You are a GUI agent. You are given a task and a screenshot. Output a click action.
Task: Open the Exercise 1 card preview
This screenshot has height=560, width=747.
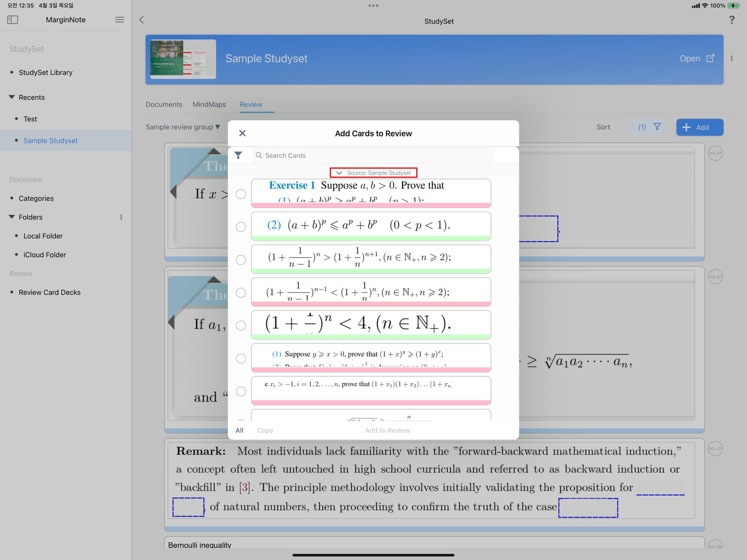pos(371,193)
